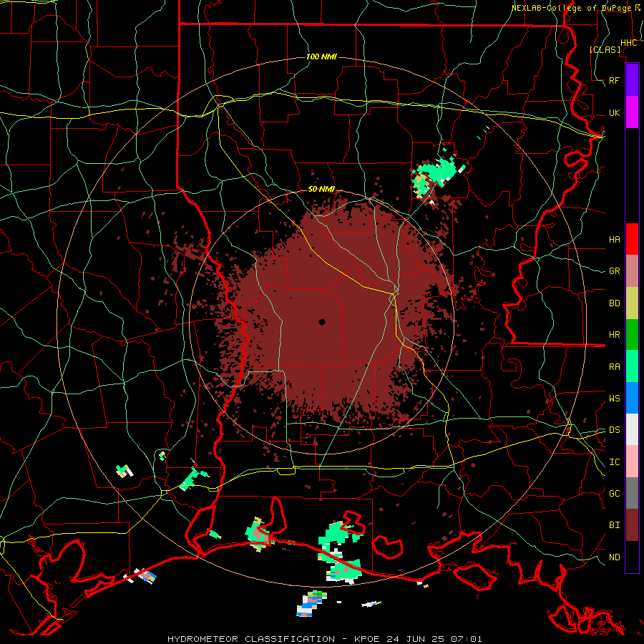This screenshot has height=644, width=644.
Task: Select the gray GC legend color swatch
Action: pos(632,493)
